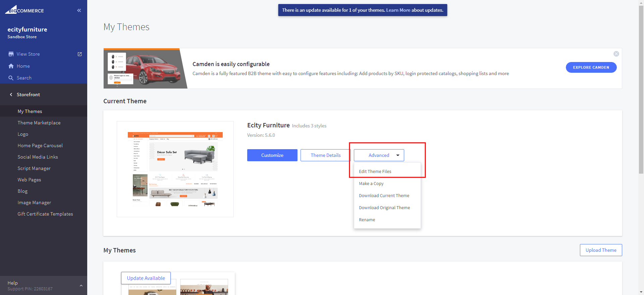The width and height of the screenshot is (644, 295).
Task: Select Edit Theme Files option
Action: tap(375, 171)
